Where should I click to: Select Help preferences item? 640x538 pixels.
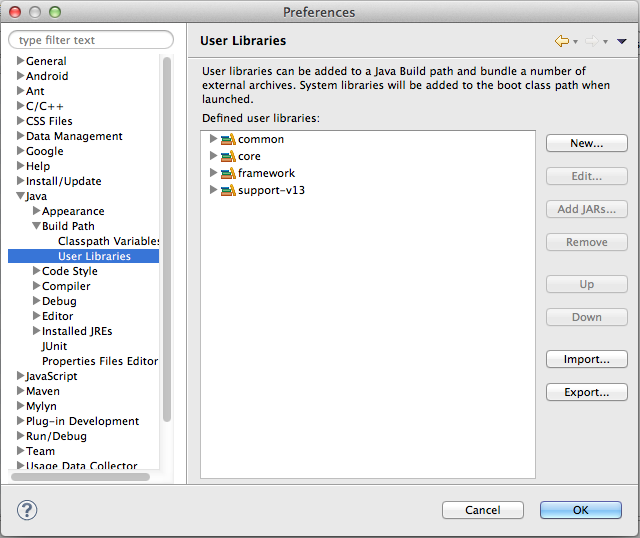point(38,166)
